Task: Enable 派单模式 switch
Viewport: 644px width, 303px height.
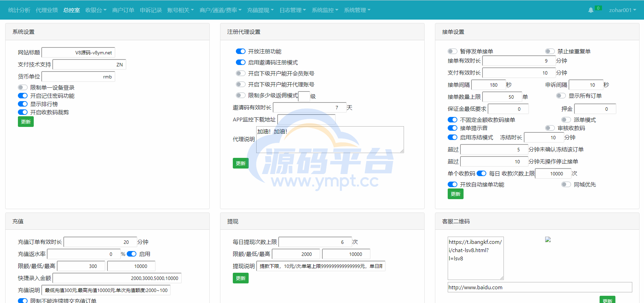Action: click(x=566, y=120)
